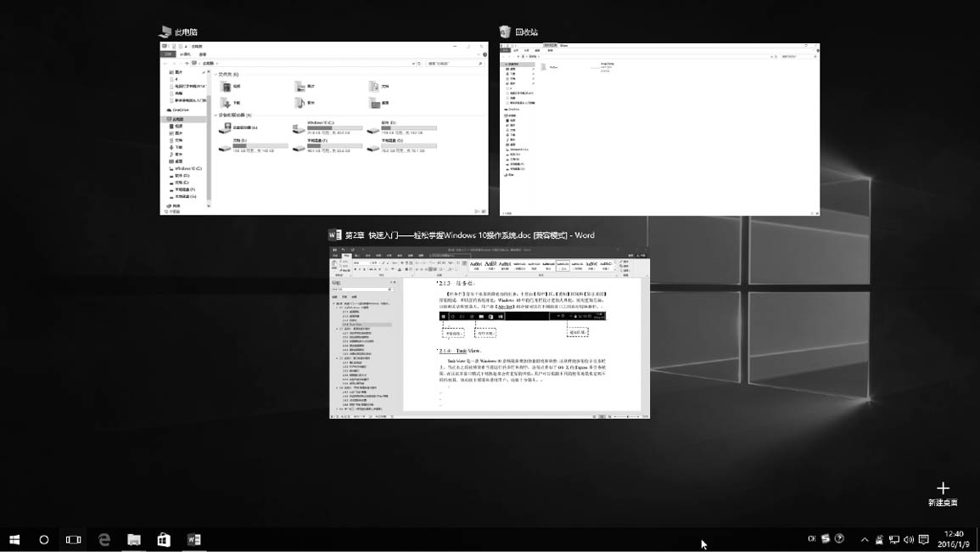980x552 pixels.
Task: Click the tray icon beside the chevron
Action: 879,539
